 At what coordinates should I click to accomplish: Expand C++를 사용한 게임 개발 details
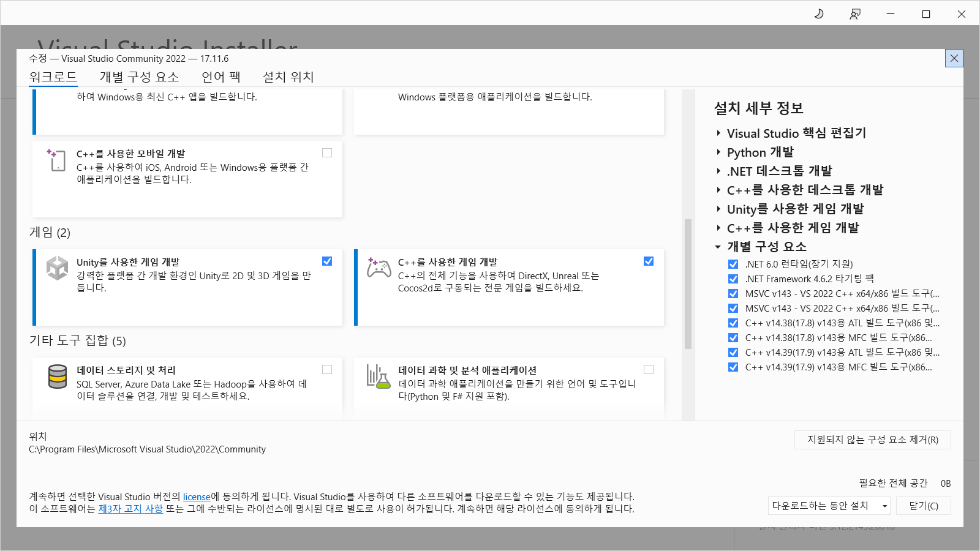[718, 228]
